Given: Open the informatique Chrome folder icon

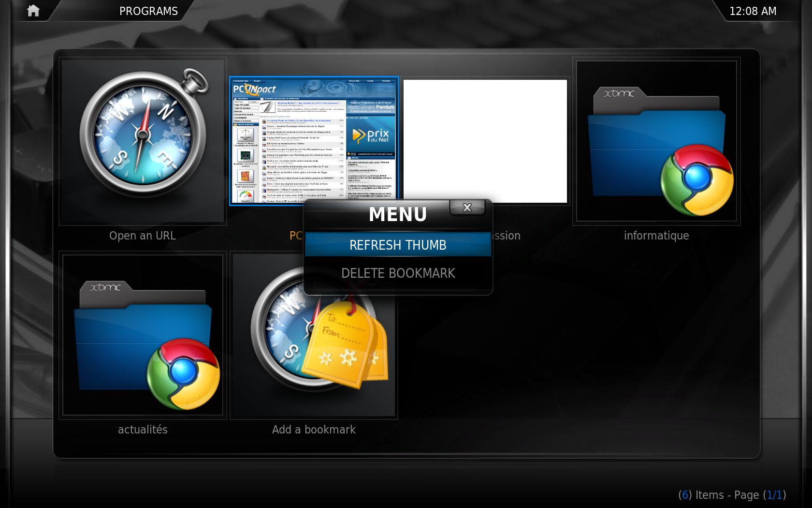Looking at the screenshot, I should (656, 141).
